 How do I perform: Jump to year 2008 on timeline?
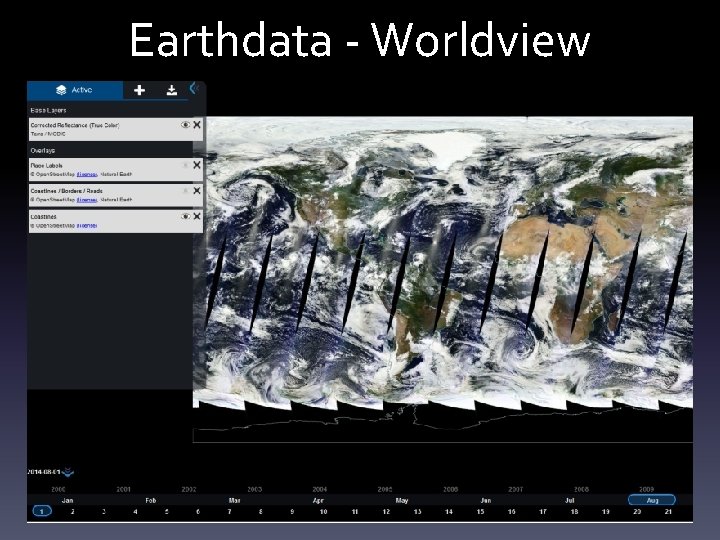581,489
